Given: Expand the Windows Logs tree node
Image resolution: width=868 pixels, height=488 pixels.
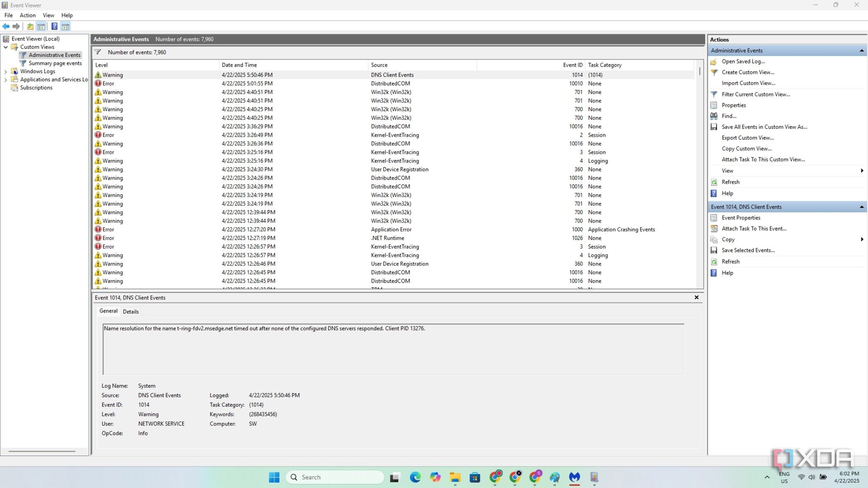Looking at the screenshot, I should click(x=6, y=71).
